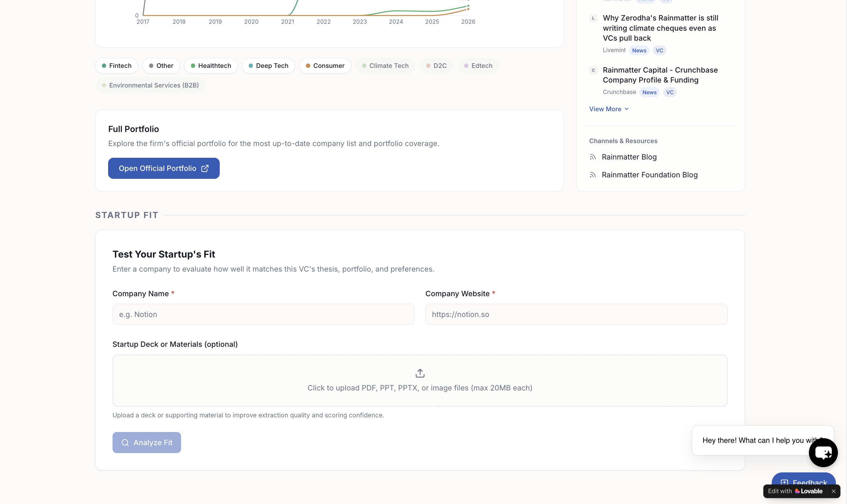Click the external link icon on portfolio button
Image resolution: width=847 pixels, height=504 pixels.
click(x=204, y=169)
